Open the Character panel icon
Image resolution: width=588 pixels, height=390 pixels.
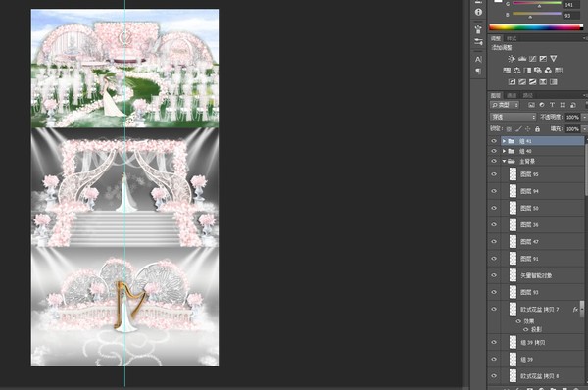tap(478, 59)
